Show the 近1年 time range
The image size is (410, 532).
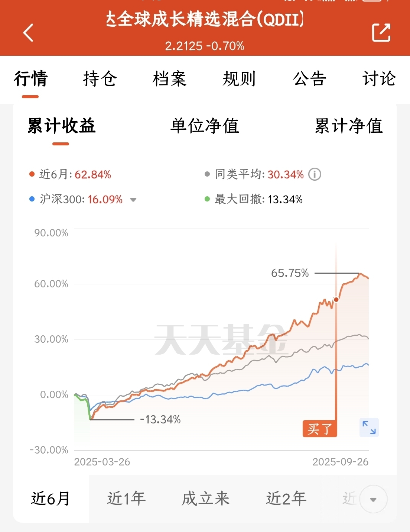point(126,499)
